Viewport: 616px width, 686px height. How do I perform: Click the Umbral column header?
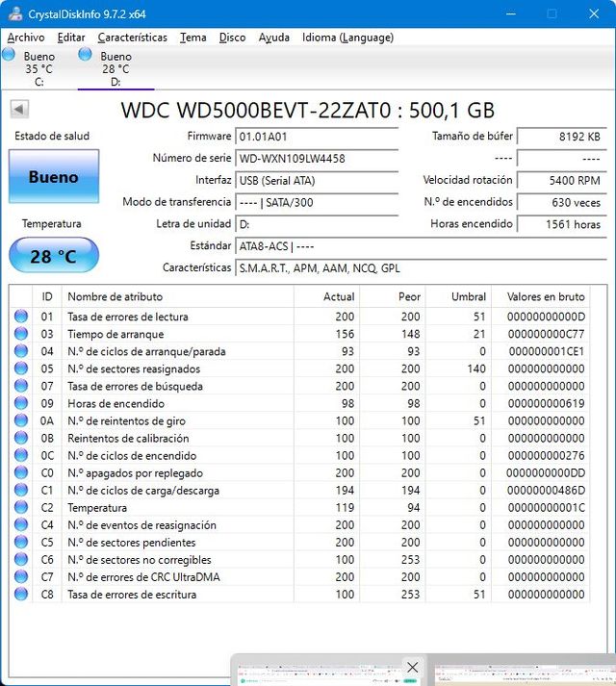(458, 296)
